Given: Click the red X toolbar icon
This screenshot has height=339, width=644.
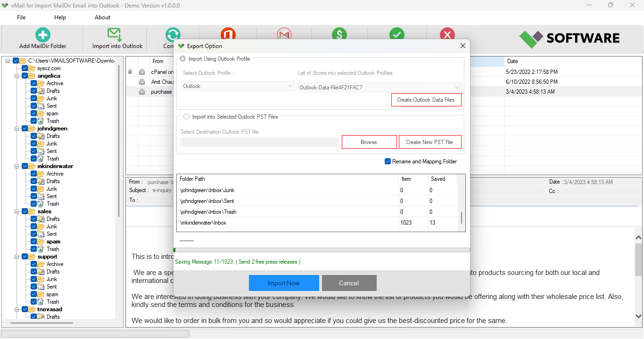Looking at the screenshot, I should click(x=447, y=34).
